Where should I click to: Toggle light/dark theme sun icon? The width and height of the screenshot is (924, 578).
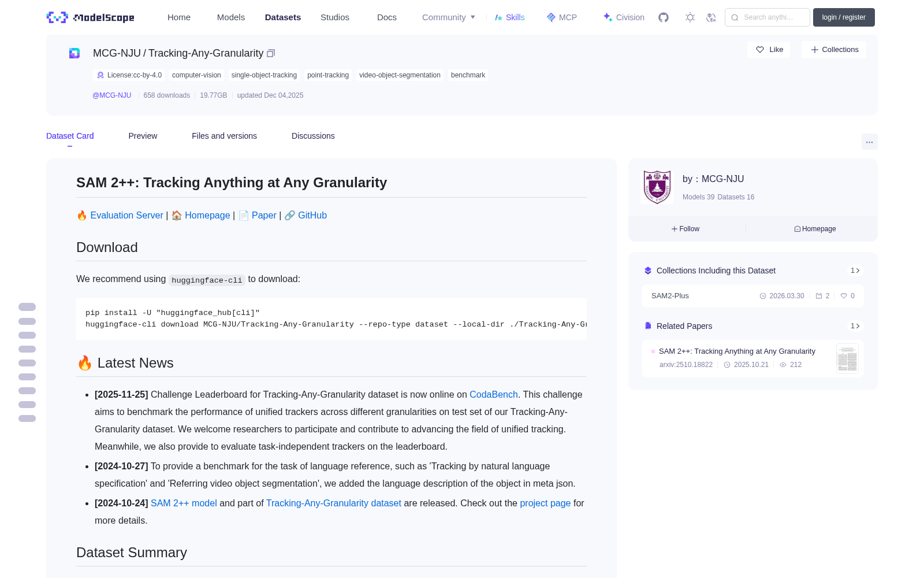tap(690, 17)
